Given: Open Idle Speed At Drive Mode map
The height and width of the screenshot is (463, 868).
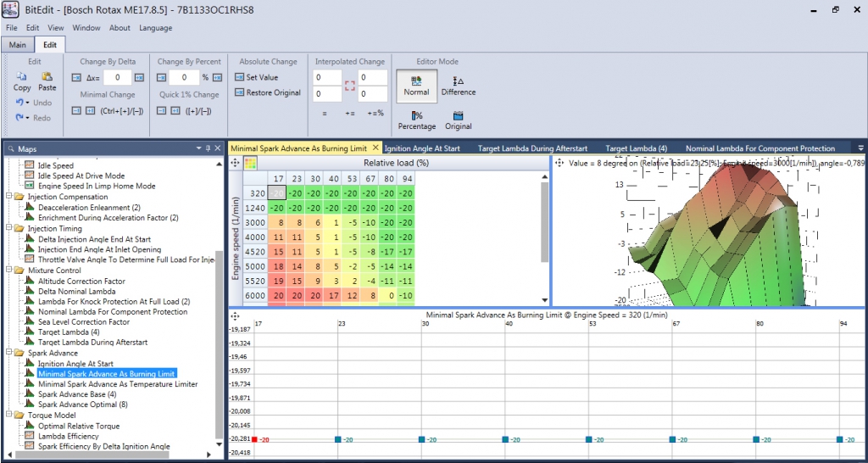Looking at the screenshot, I should click(81, 176).
